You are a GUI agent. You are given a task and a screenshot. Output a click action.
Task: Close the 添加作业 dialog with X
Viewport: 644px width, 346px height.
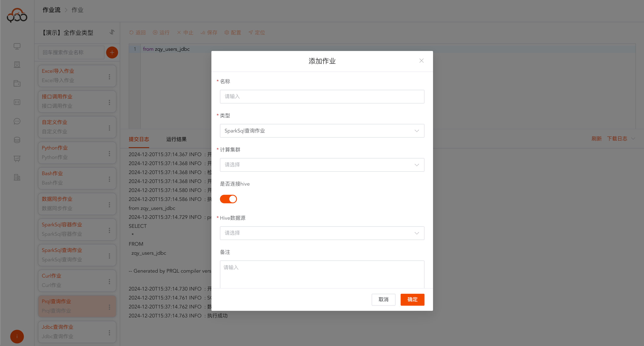421,61
